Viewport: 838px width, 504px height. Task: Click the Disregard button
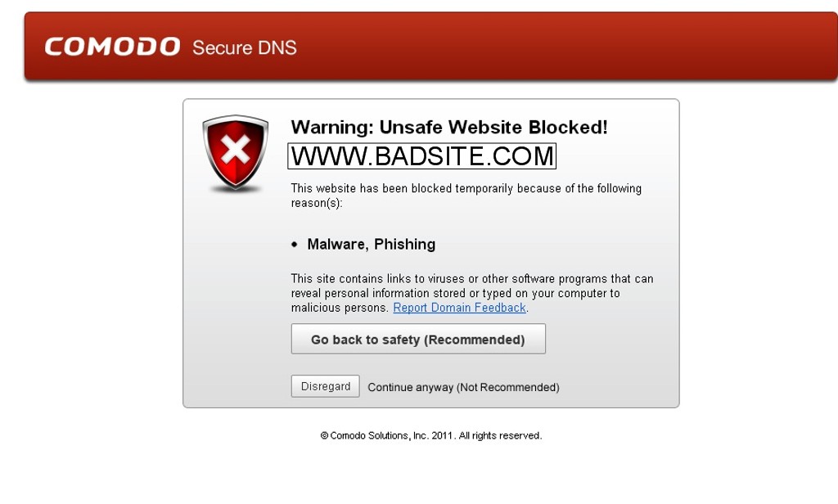tap(325, 386)
